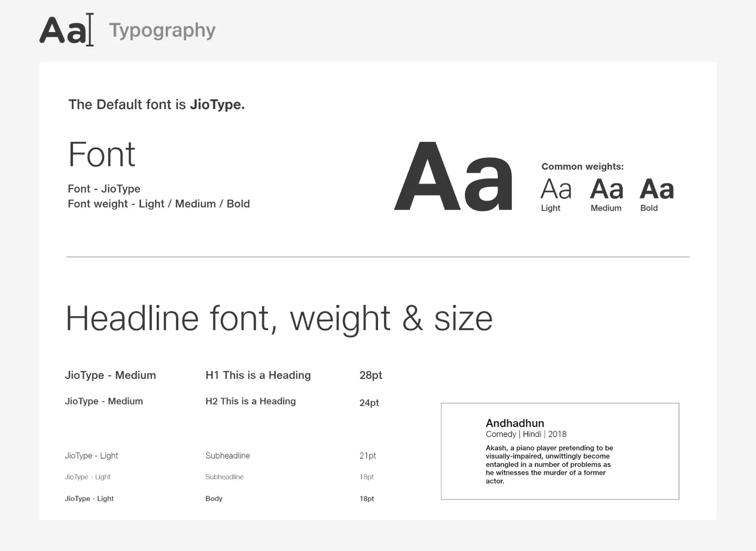Click the Medium weight 'Aa' sample
The image size is (756, 551).
607,189
